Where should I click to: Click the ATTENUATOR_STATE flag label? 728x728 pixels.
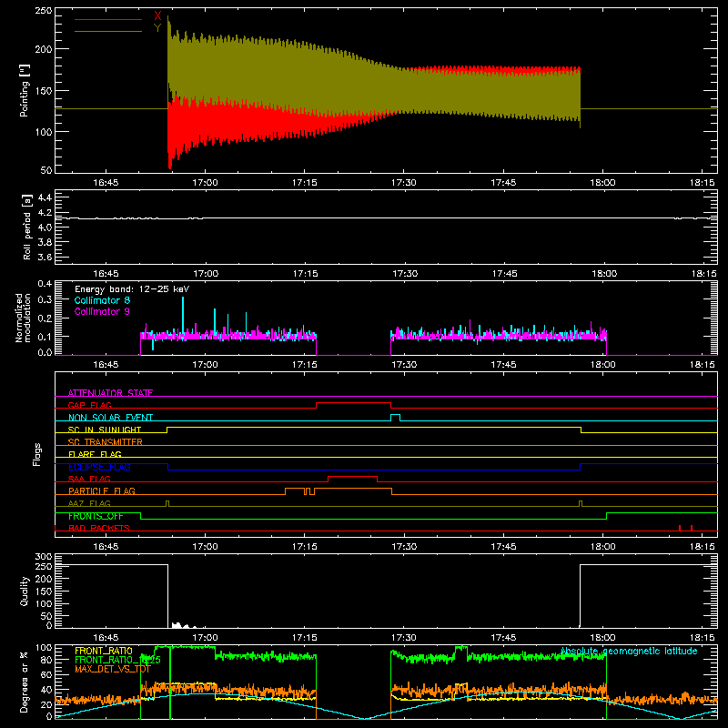110,393
